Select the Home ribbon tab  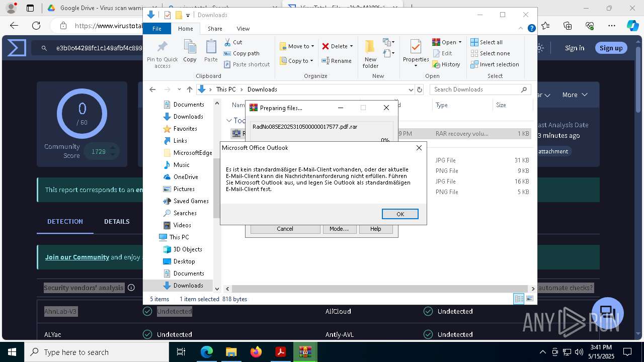[x=185, y=29]
